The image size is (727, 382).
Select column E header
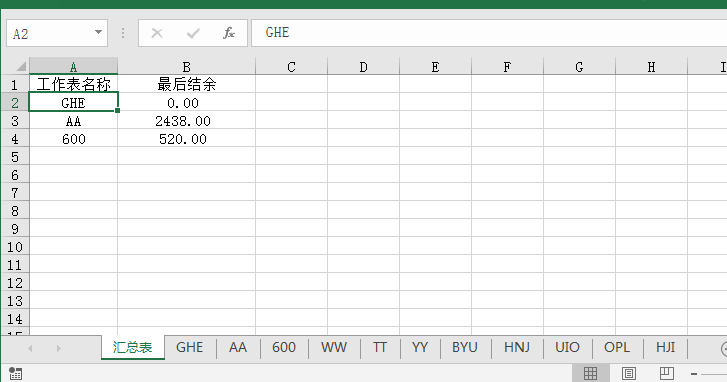pos(435,66)
